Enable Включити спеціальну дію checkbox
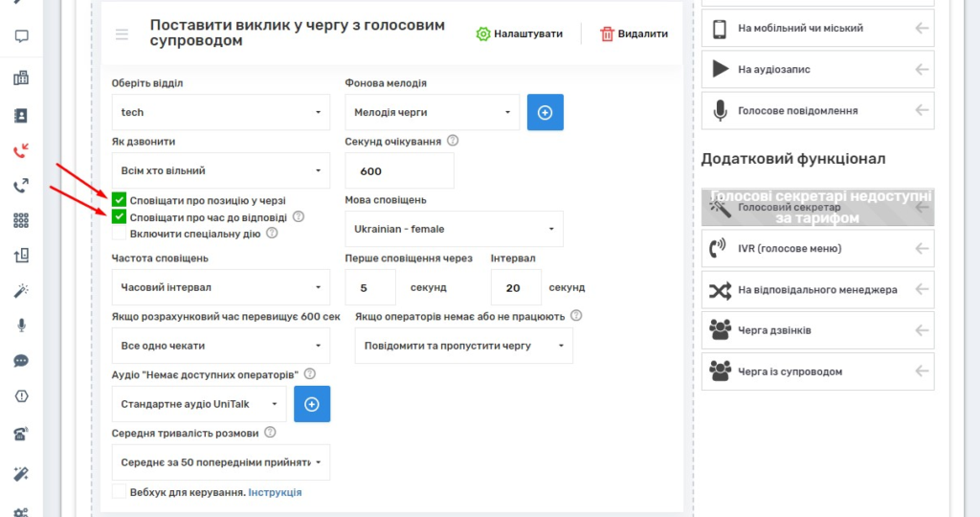The height and width of the screenshot is (517, 980). pos(119,233)
